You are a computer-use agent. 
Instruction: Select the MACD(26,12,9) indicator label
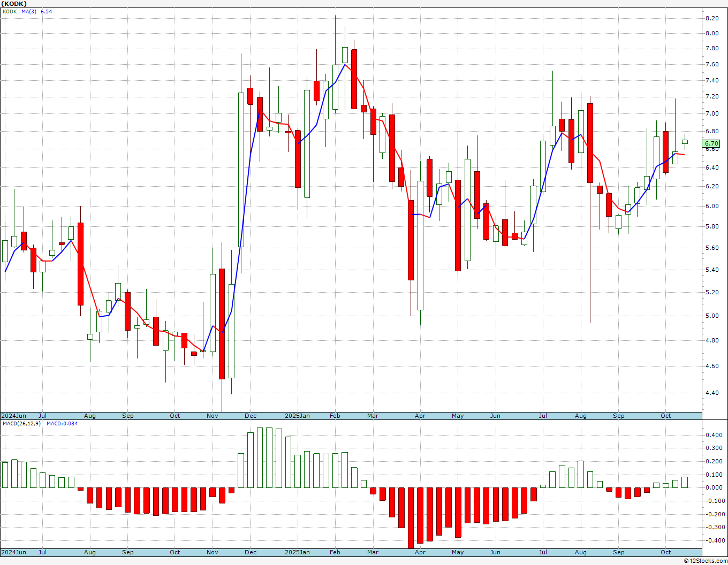[x=21, y=424]
